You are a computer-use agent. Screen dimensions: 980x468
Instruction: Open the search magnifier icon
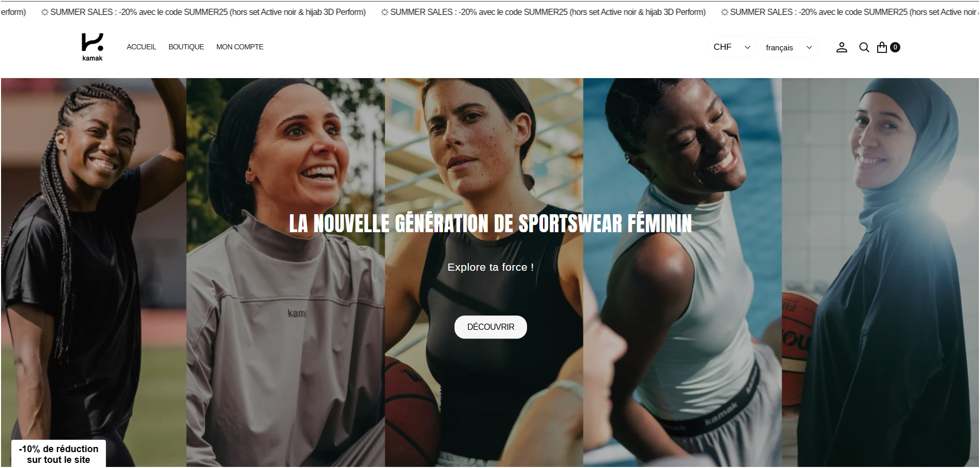pyautogui.click(x=864, y=47)
